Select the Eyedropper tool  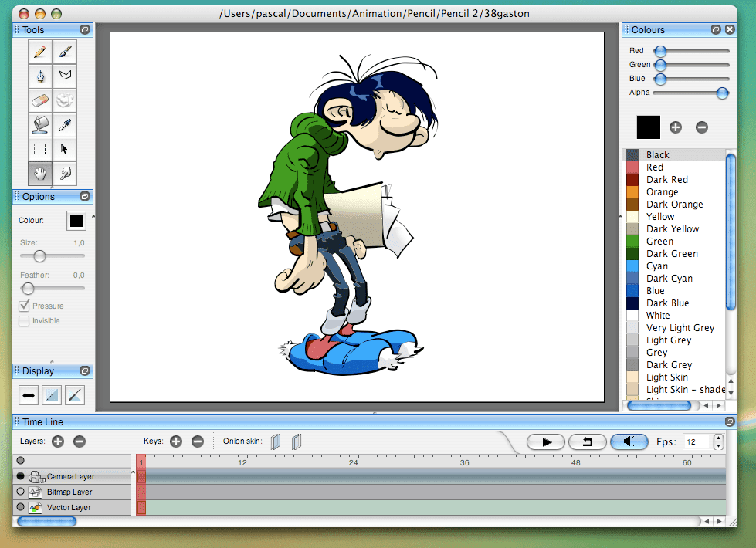[65, 124]
